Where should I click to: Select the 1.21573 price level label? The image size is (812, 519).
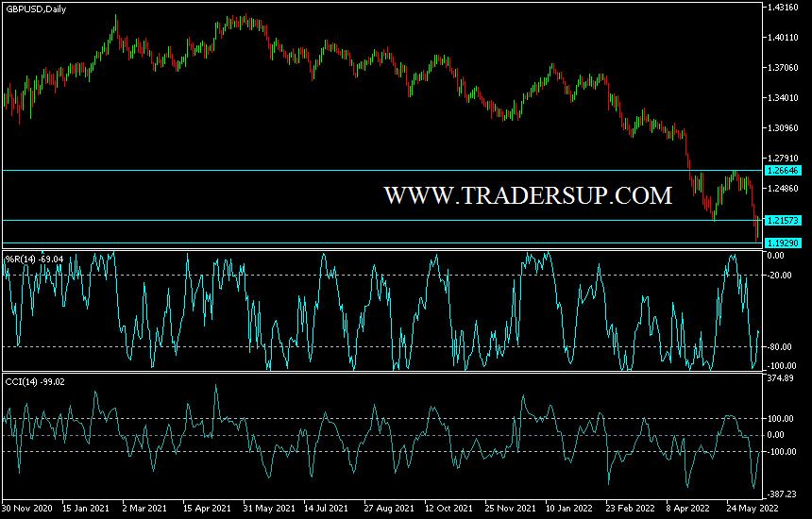[784, 221]
